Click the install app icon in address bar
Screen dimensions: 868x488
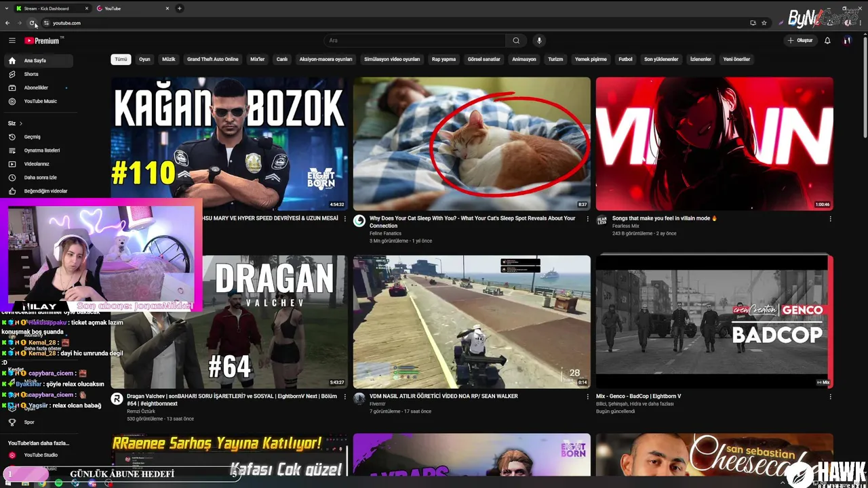click(x=753, y=23)
